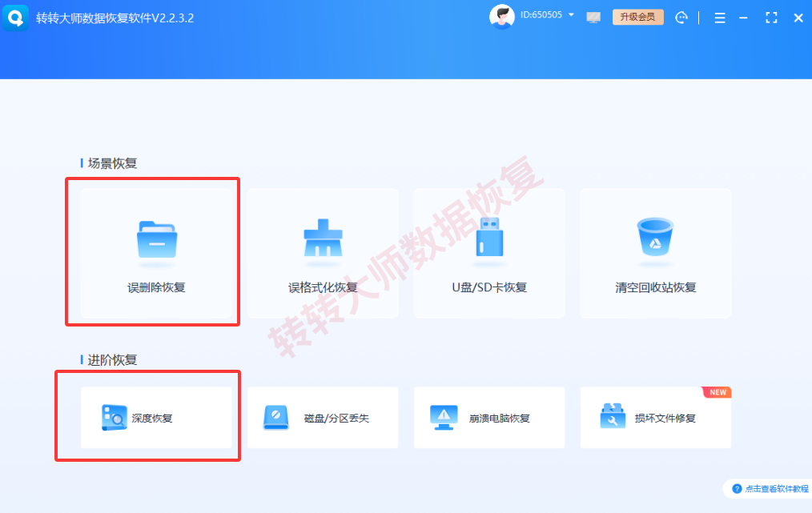Expand the ID:650505 account dropdown arrow
Screen dimensions: 812x513
pos(571,15)
